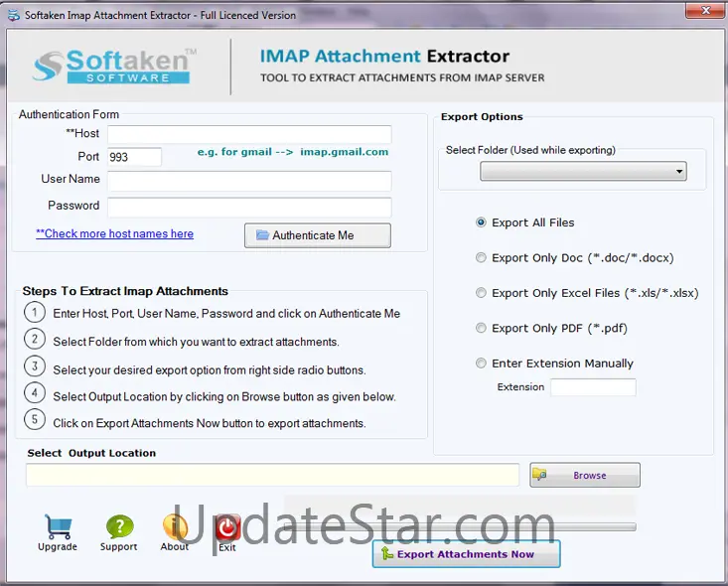
Task: Click Export Attachments Now button
Action: (x=466, y=554)
